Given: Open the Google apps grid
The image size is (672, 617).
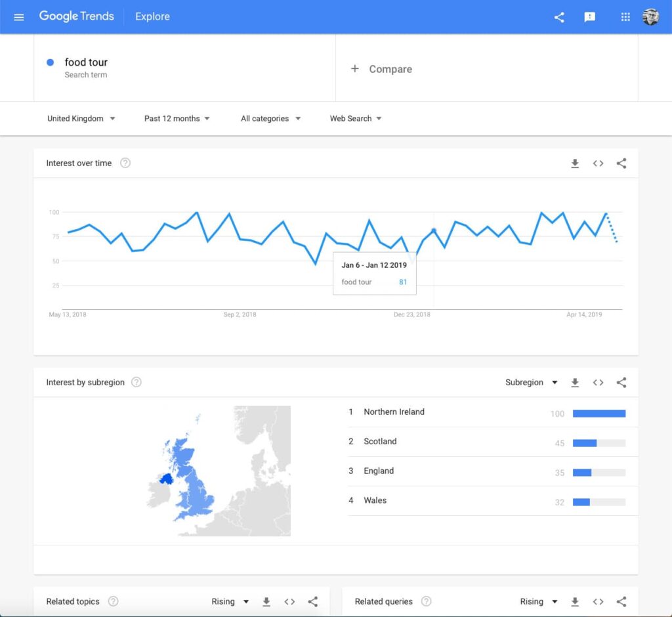Looking at the screenshot, I should [x=625, y=17].
